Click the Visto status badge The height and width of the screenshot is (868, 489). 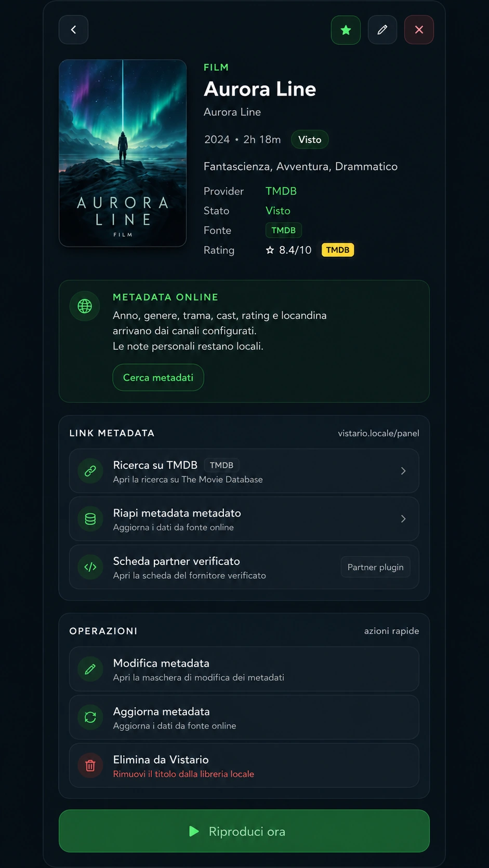click(x=310, y=140)
